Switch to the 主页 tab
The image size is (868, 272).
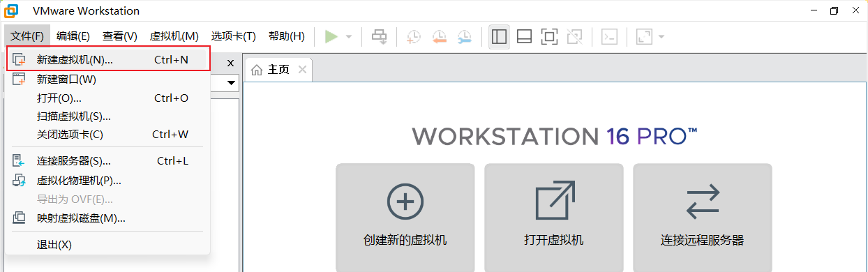[x=278, y=70]
